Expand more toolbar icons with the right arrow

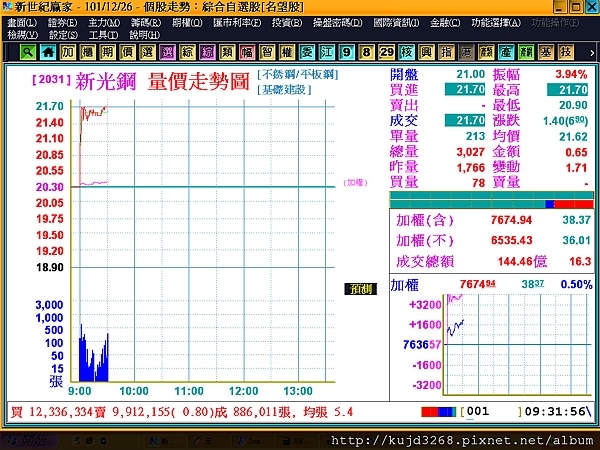tap(592, 53)
